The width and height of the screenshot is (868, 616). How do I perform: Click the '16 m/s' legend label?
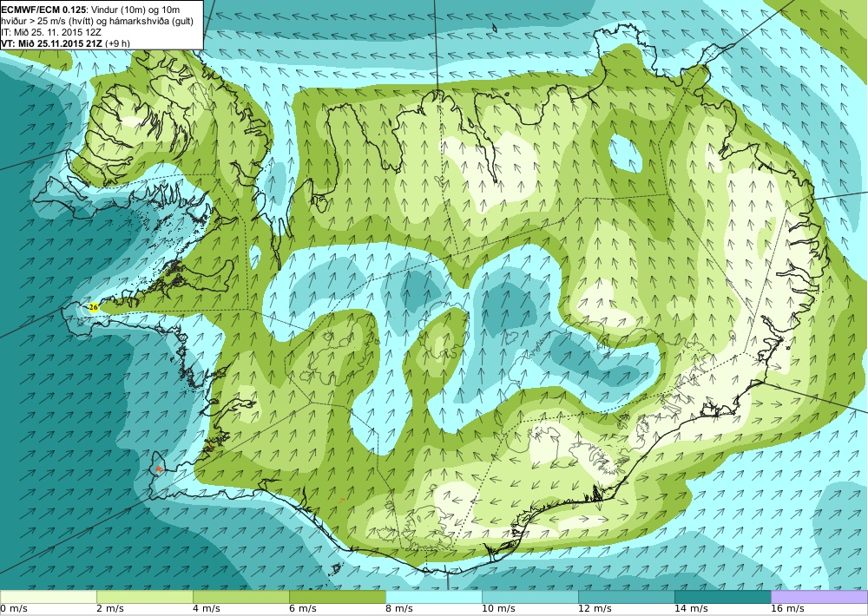[x=788, y=609]
